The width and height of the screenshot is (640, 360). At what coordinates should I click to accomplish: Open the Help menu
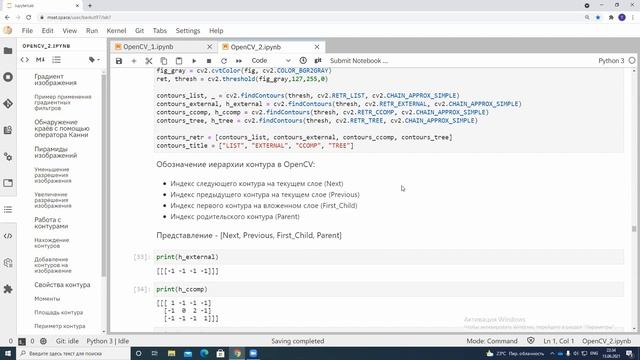click(216, 31)
